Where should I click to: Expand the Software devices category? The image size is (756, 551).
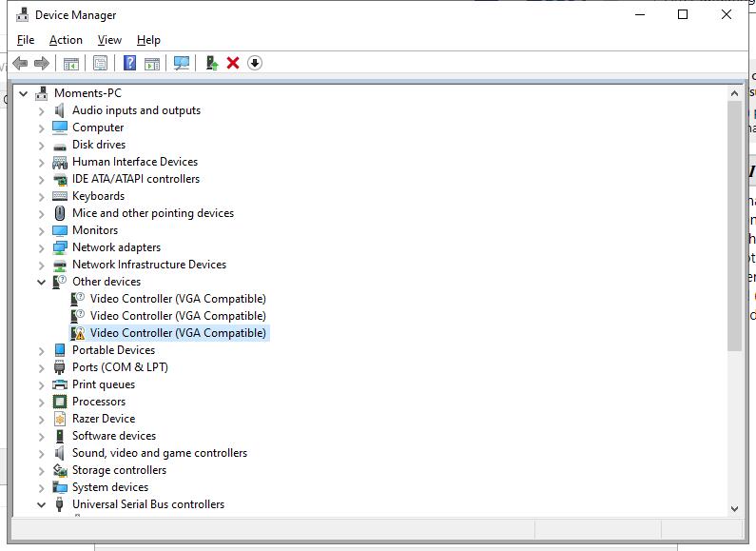click(x=42, y=437)
